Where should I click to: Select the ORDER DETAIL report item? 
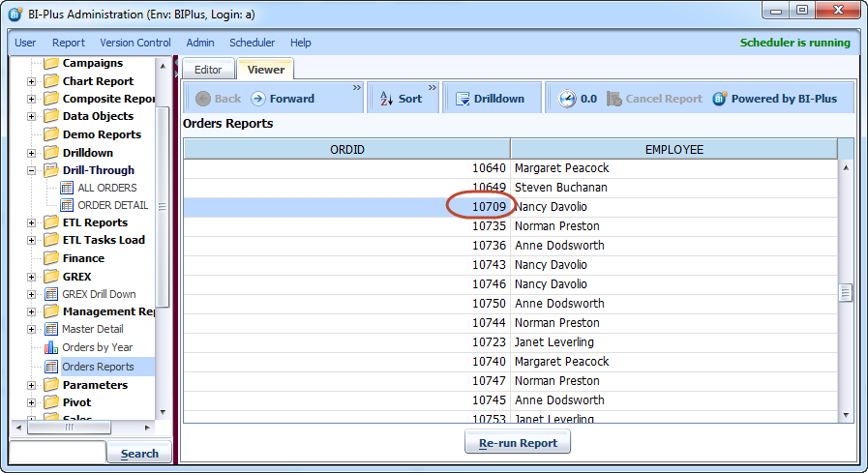pos(112,205)
